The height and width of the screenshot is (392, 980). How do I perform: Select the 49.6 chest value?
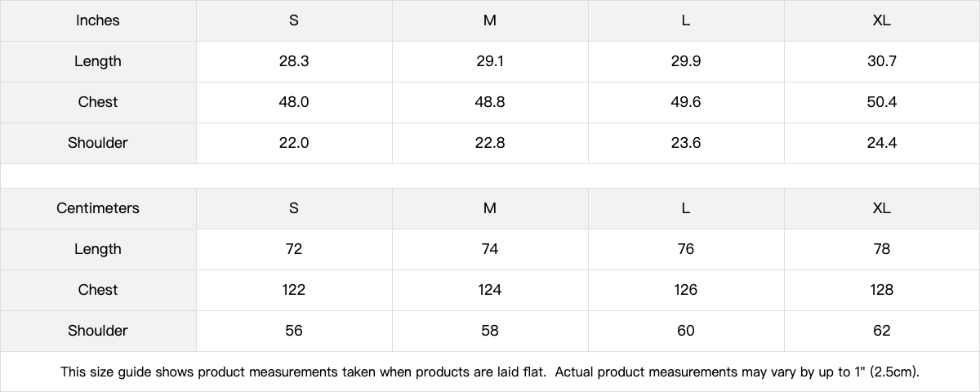(686, 102)
